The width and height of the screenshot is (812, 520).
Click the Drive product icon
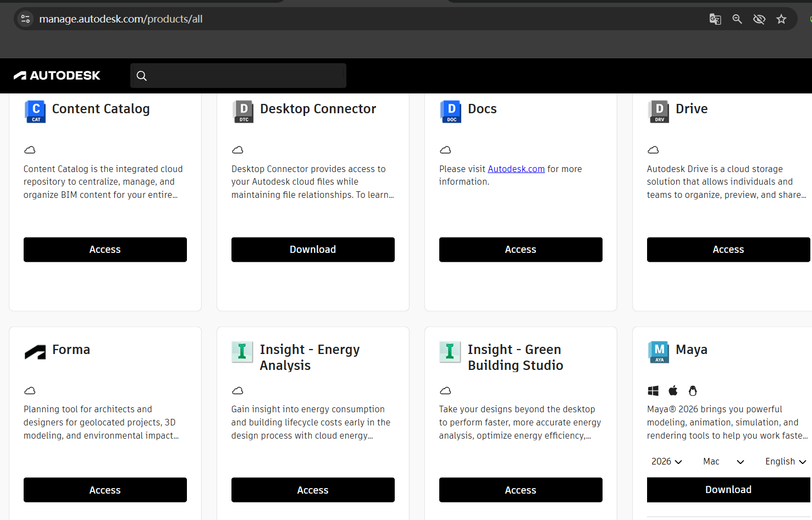click(659, 112)
